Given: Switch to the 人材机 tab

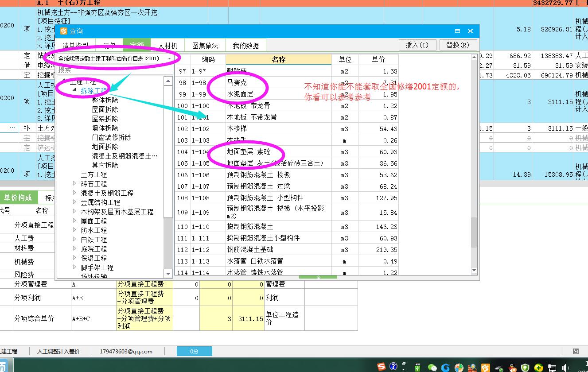Looking at the screenshot, I should pyautogui.click(x=168, y=46).
